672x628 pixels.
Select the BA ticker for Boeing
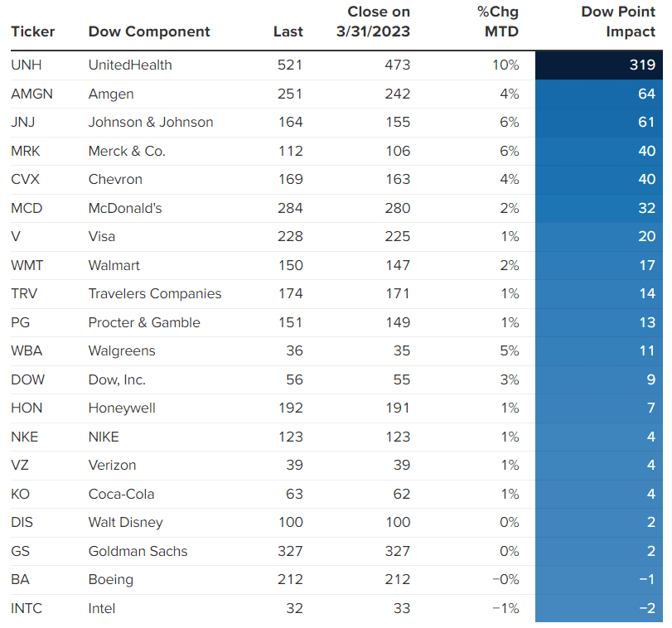20,579
